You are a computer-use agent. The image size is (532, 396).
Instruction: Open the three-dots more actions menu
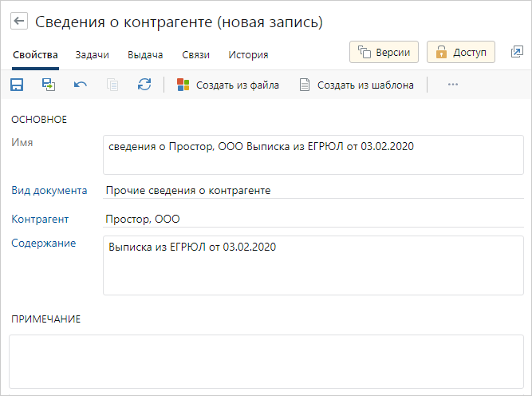453,85
